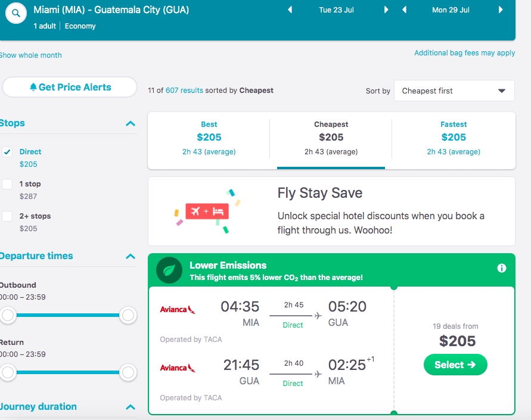Switch to the Best results tab
The width and height of the screenshot is (531, 420).
click(x=209, y=138)
